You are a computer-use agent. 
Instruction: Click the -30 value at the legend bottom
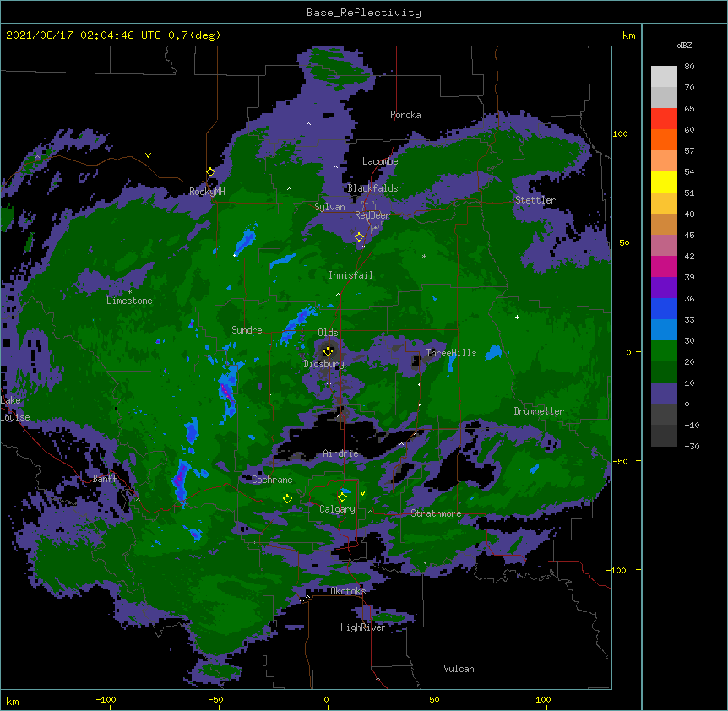coord(692,446)
